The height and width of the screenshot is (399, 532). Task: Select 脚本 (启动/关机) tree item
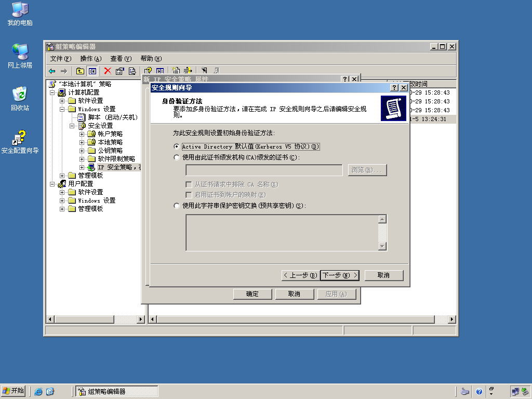(113, 117)
